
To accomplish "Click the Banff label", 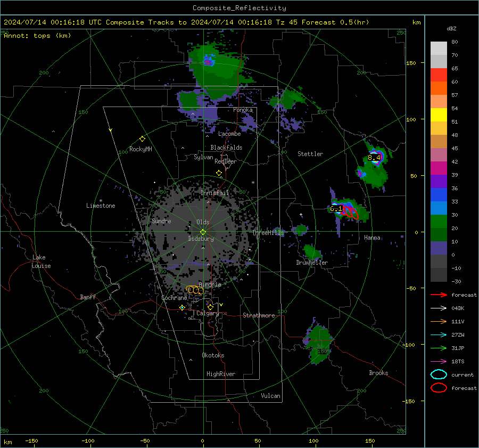I will pos(88,297).
